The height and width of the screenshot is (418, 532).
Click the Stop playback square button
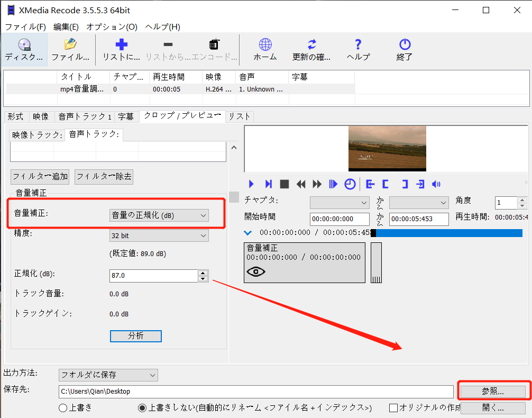click(285, 184)
